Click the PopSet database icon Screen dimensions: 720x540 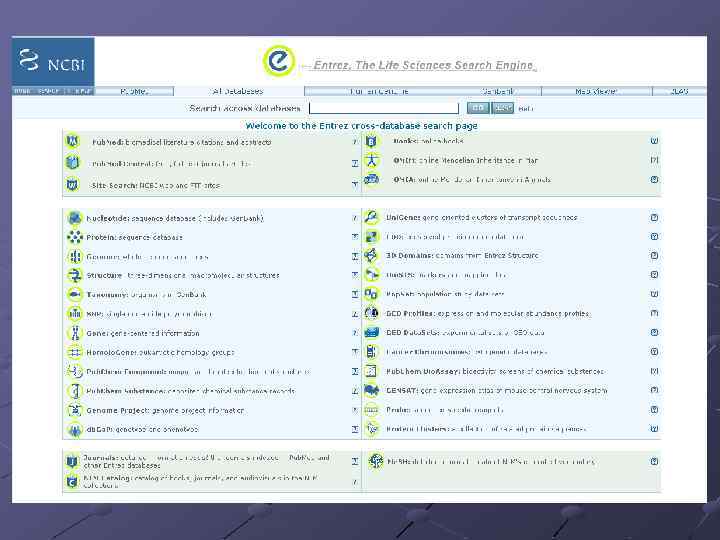[x=371, y=294]
